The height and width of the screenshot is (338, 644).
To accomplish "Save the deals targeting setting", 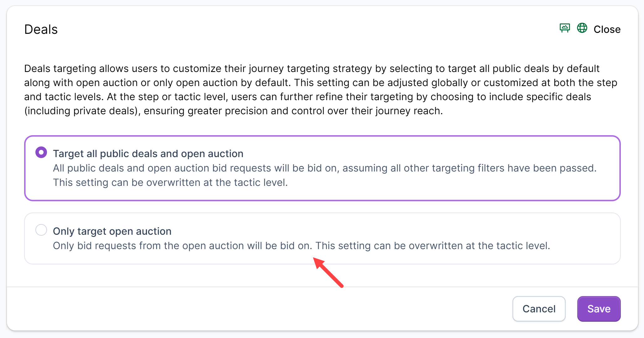I will (599, 309).
